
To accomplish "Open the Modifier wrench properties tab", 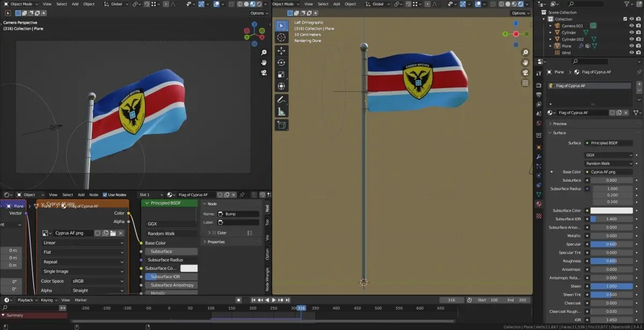I will (x=539, y=156).
